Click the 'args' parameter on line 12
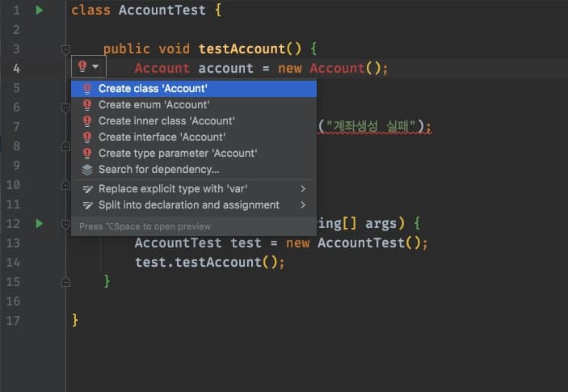This screenshot has width=568, height=392. [x=381, y=224]
